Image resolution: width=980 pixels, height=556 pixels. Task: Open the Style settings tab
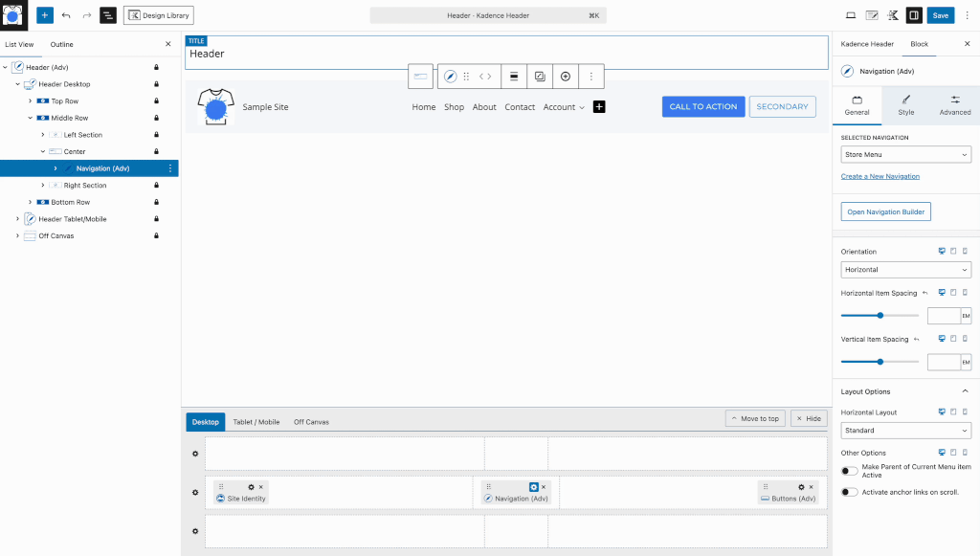(906, 105)
